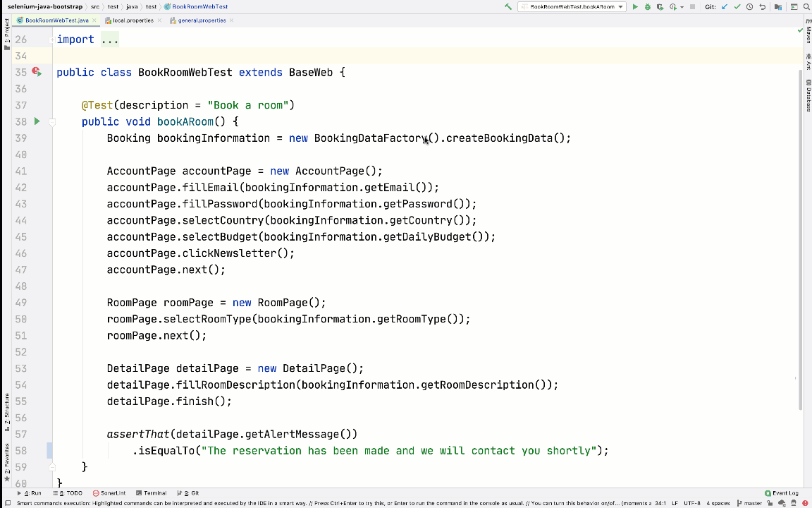Click the Profiler run icon
812x508 pixels.
tap(672, 7)
